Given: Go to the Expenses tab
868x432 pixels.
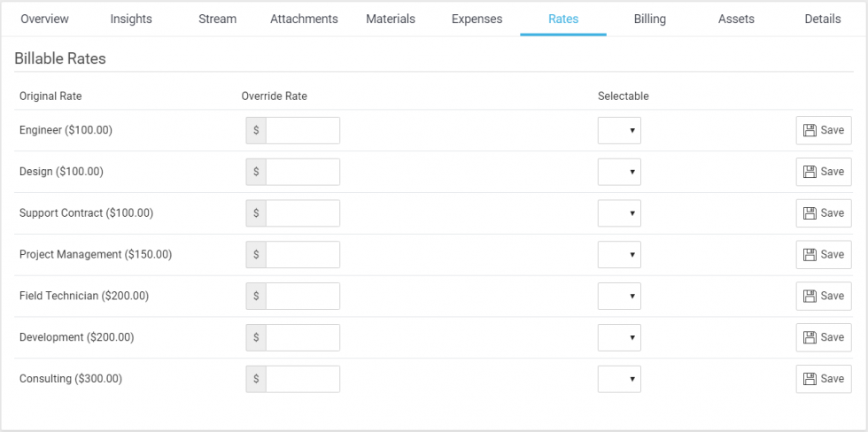Looking at the screenshot, I should pos(477,19).
